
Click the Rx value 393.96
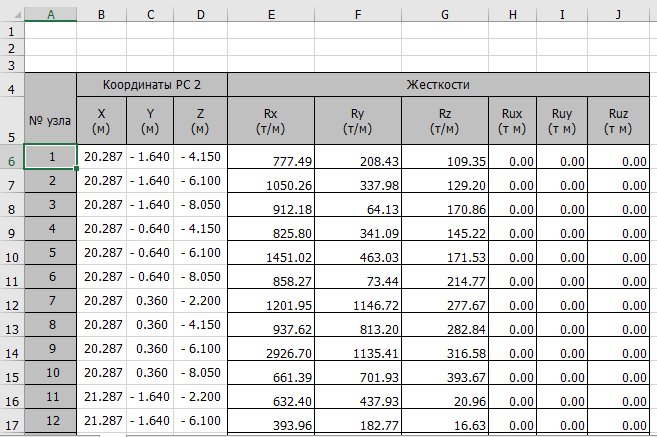[x=271, y=421]
